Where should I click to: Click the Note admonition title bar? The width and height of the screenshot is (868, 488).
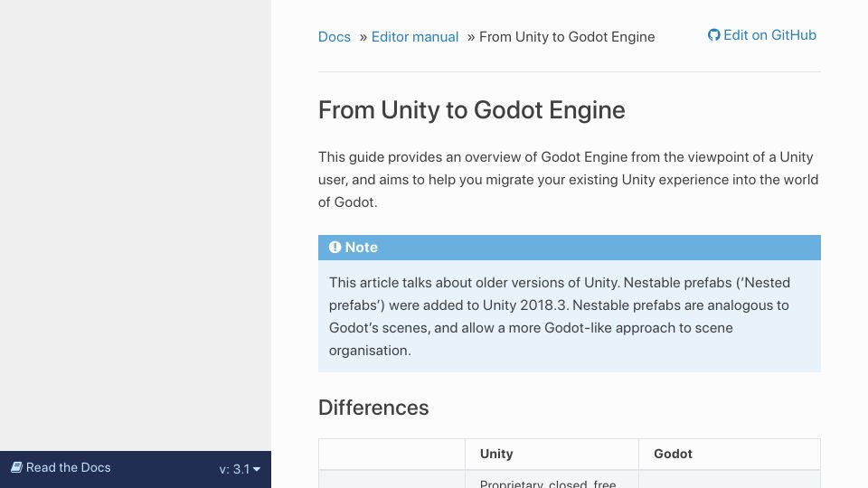[569, 248]
